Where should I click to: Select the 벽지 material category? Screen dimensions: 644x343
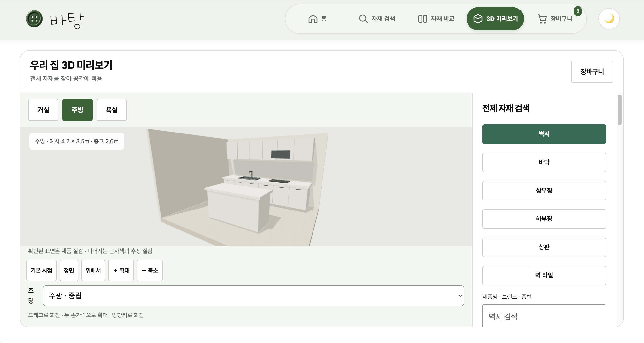(544, 134)
